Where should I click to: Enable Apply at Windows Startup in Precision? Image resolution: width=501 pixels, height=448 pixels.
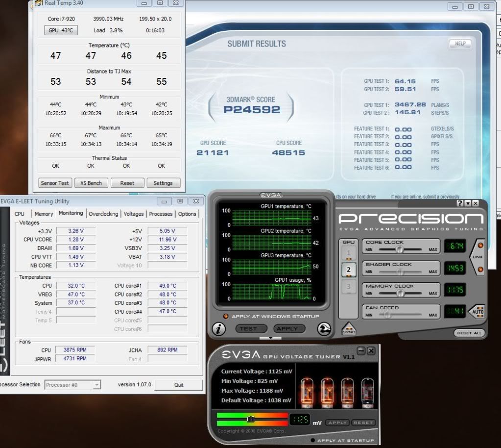pyautogui.click(x=226, y=316)
